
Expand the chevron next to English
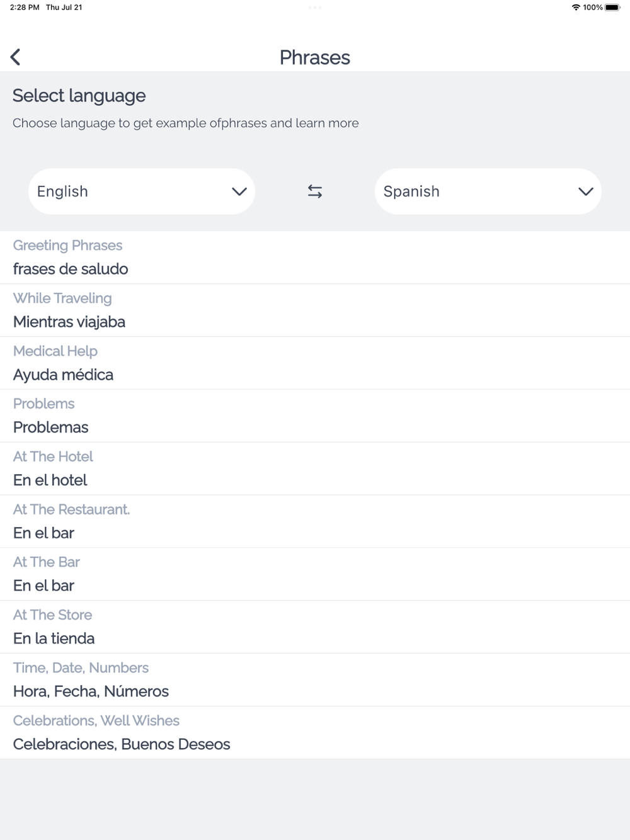[239, 191]
